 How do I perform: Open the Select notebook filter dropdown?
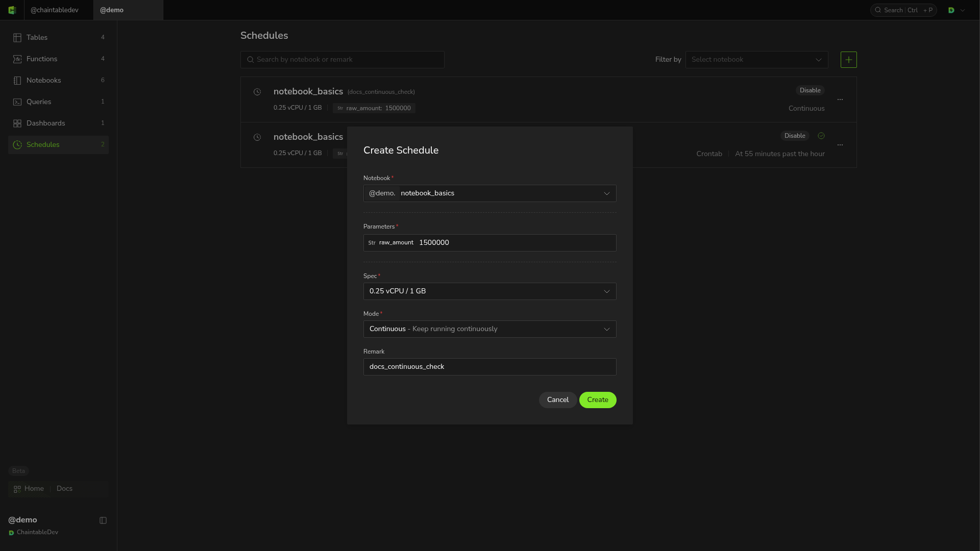tap(756, 60)
